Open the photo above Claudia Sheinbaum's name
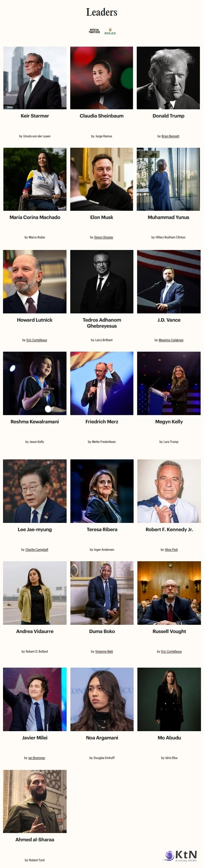The width and height of the screenshot is (204, 868). coord(102,78)
